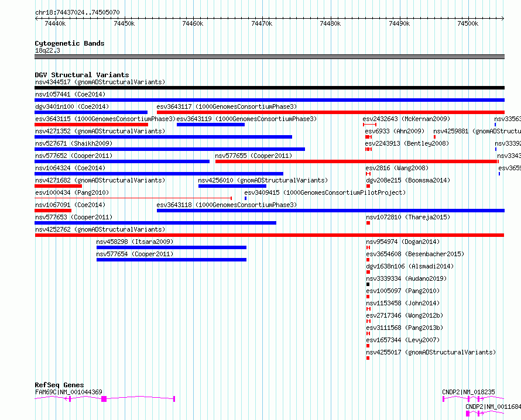
Task: Select esv2717346 (Wong2012b) label
Action: click(405, 315)
